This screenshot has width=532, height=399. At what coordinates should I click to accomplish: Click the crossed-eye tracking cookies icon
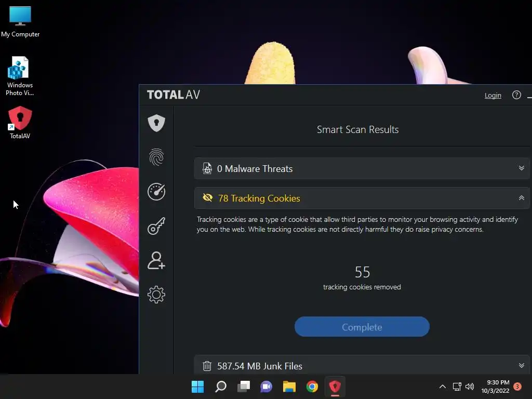tap(207, 197)
